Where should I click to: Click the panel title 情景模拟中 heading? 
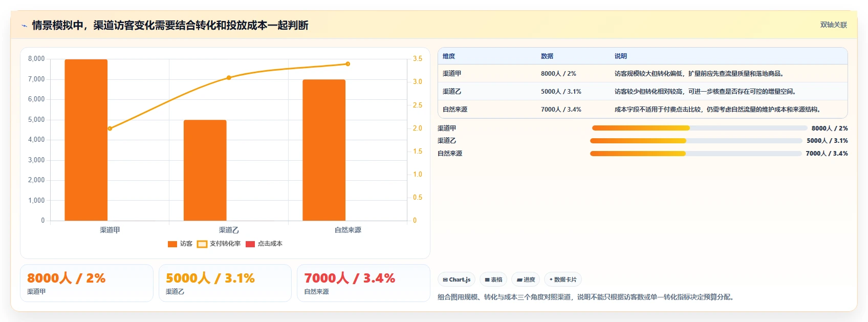pyautogui.click(x=170, y=25)
